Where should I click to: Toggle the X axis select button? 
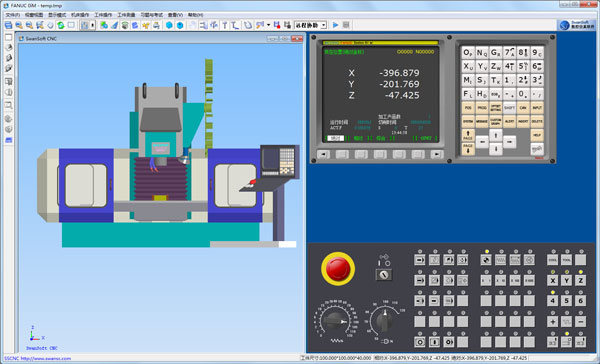pos(552,280)
